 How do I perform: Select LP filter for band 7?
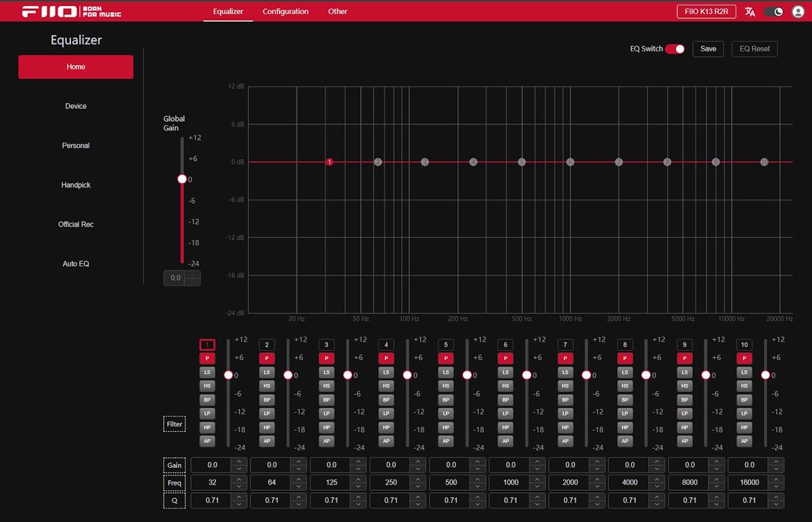pos(565,413)
